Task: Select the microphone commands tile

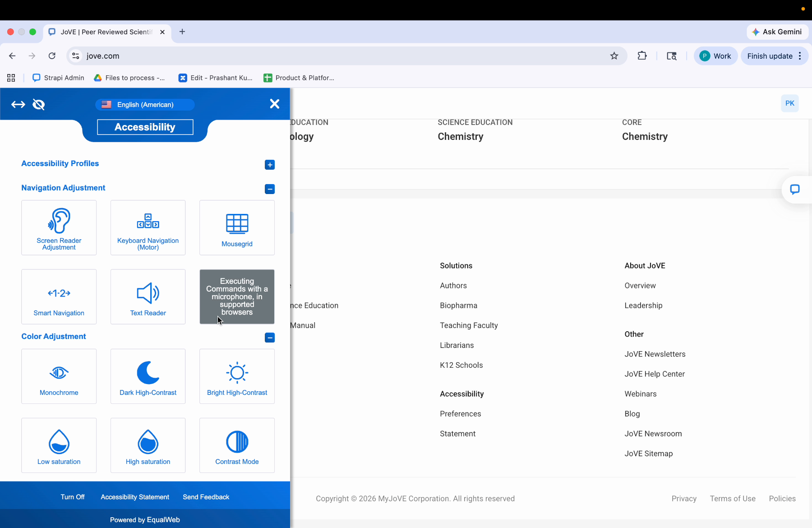Action: point(237,297)
